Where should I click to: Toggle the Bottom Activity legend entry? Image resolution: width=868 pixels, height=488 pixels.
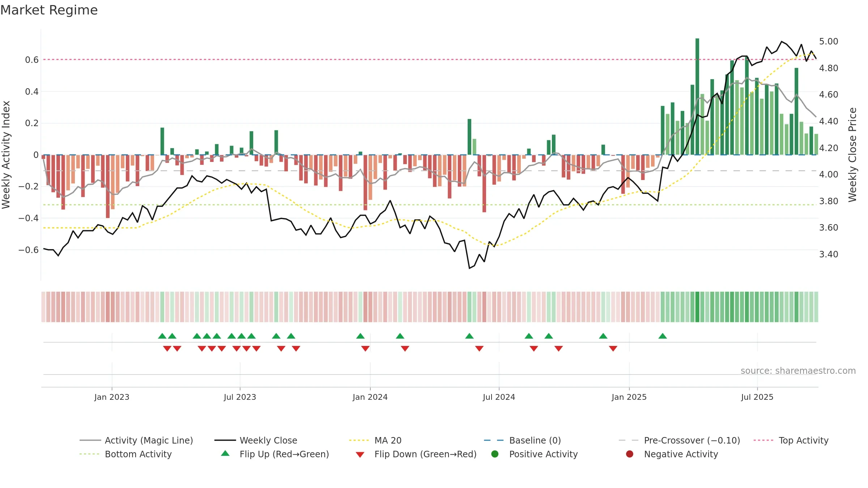click(125, 454)
